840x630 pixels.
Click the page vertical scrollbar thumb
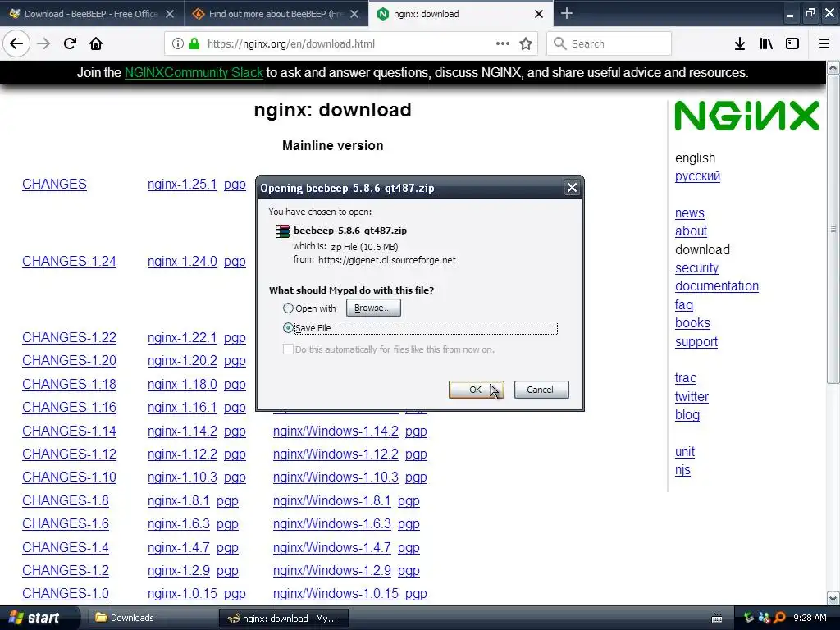click(833, 229)
